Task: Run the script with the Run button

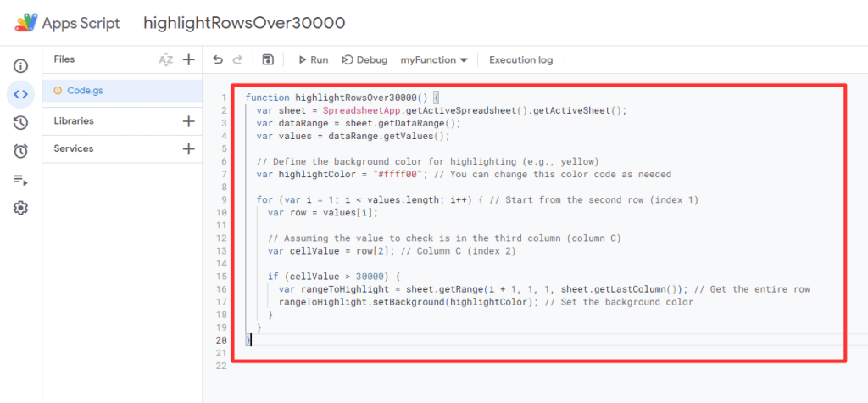Action: [312, 60]
